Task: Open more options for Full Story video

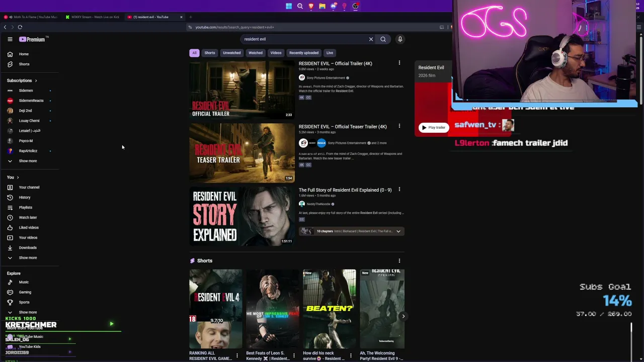Action: click(x=399, y=190)
